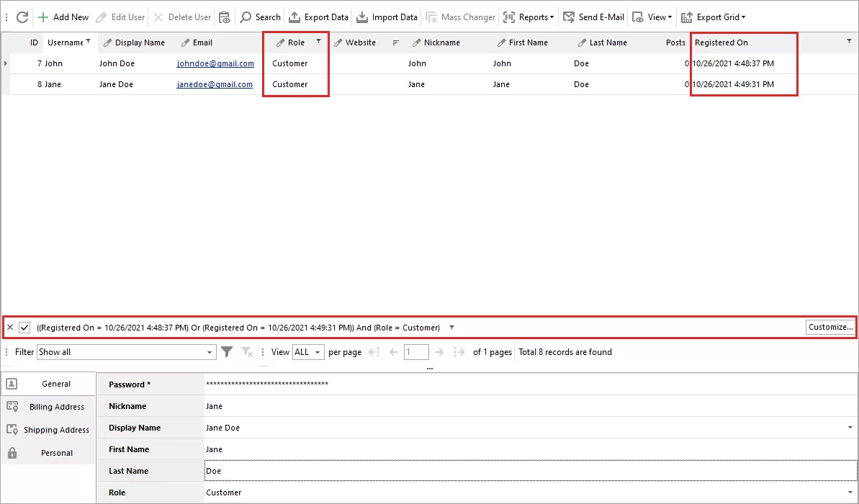Click the clipboard scheduler icon near Delete User
The width and height of the screenshot is (859, 504).
pyautogui.click(x=224, y=17)
